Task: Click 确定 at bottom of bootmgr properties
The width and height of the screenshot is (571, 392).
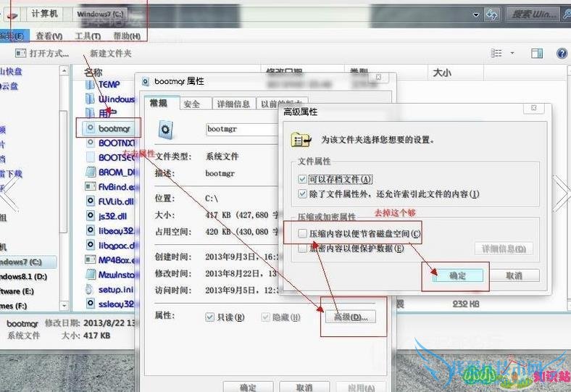Action: coord(248,387)
